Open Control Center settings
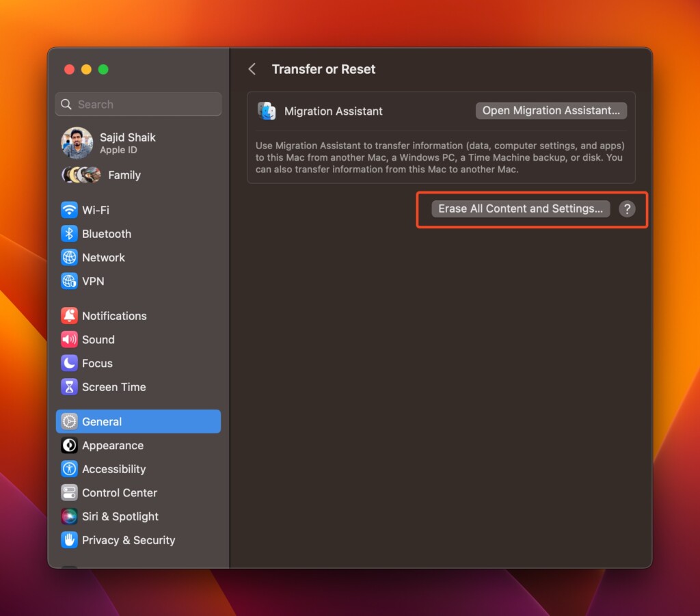This screenshot has width=700, height=616. (69, 492)
